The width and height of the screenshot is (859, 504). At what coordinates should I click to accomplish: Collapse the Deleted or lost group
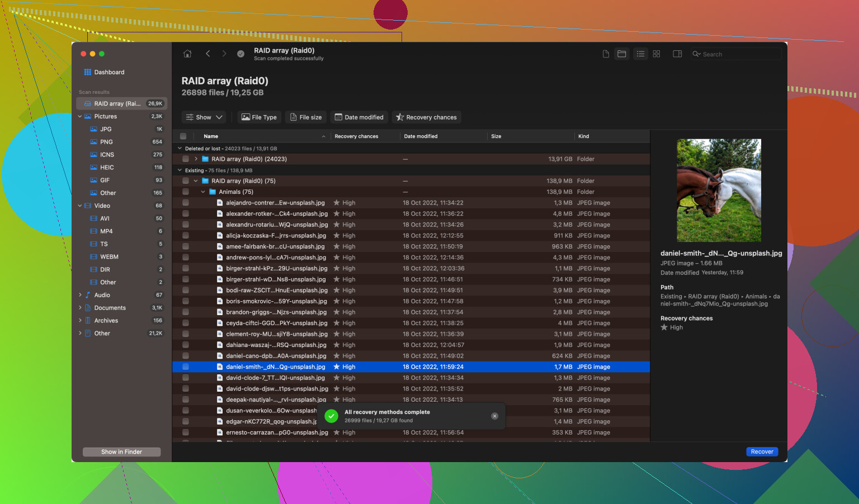click(180, 149)
